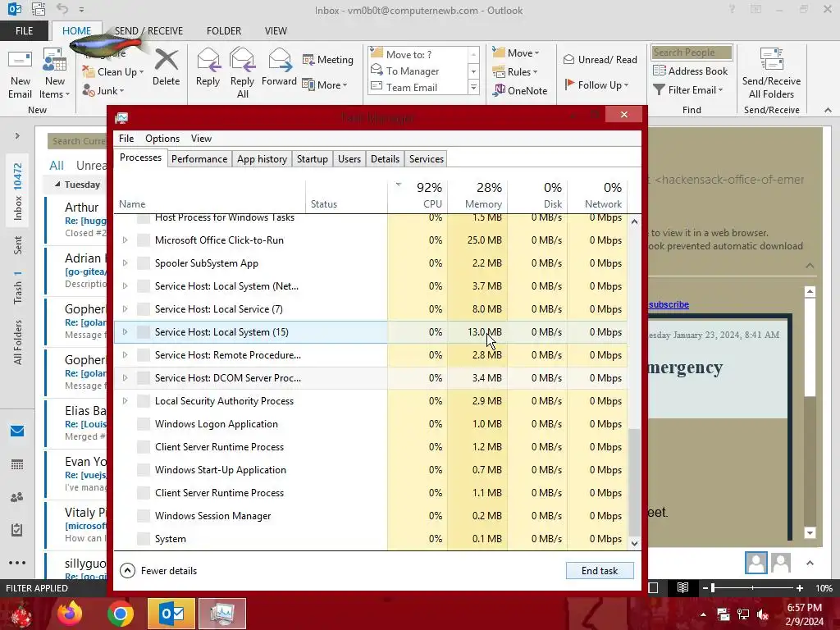Screen dimensions: 840x630
Task: Open the Calendar view in Outlook sidebar
Action: pos(17,464)
